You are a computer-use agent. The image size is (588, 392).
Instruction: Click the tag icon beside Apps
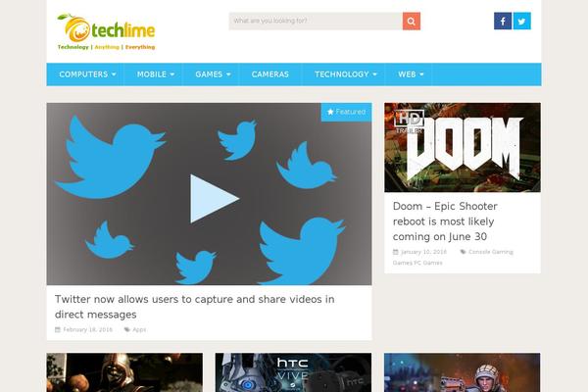pos(127,329)
